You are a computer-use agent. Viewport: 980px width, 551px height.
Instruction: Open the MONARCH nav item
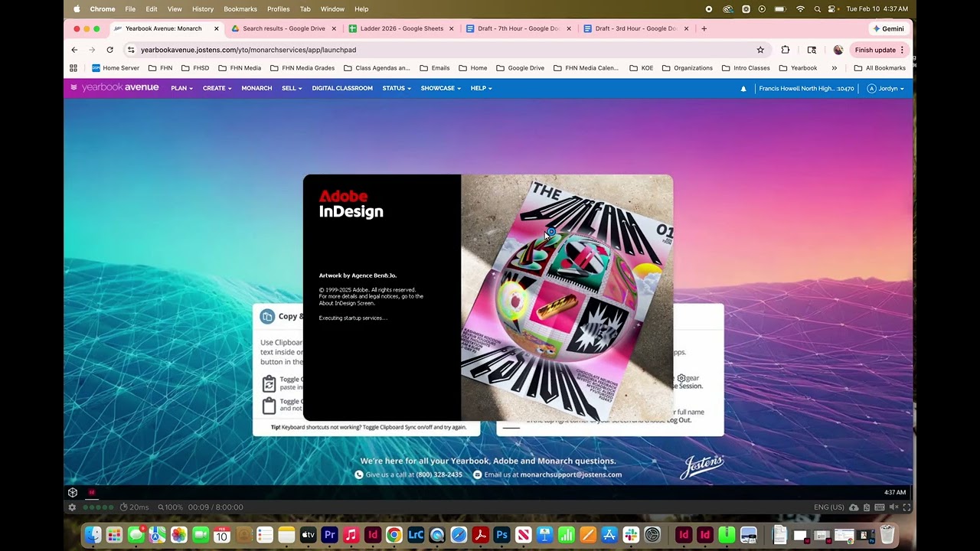pos(256,89)
